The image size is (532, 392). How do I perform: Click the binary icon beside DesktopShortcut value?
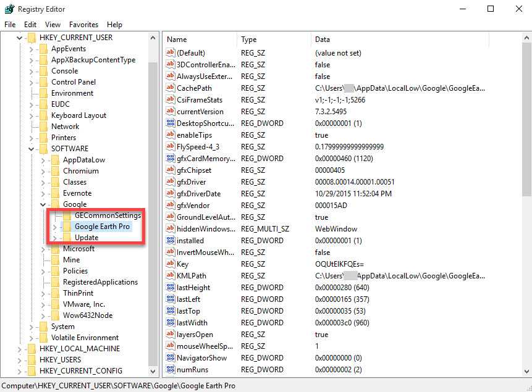click(171, 123)
